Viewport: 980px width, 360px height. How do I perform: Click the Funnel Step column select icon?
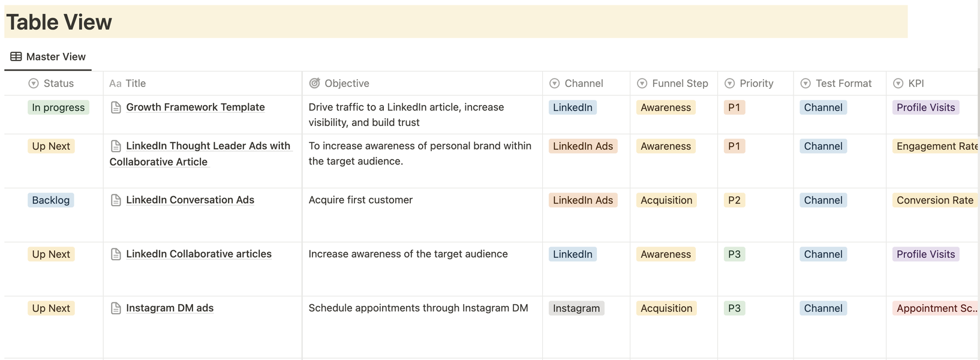pyautogui.click(x=642, y=83)
